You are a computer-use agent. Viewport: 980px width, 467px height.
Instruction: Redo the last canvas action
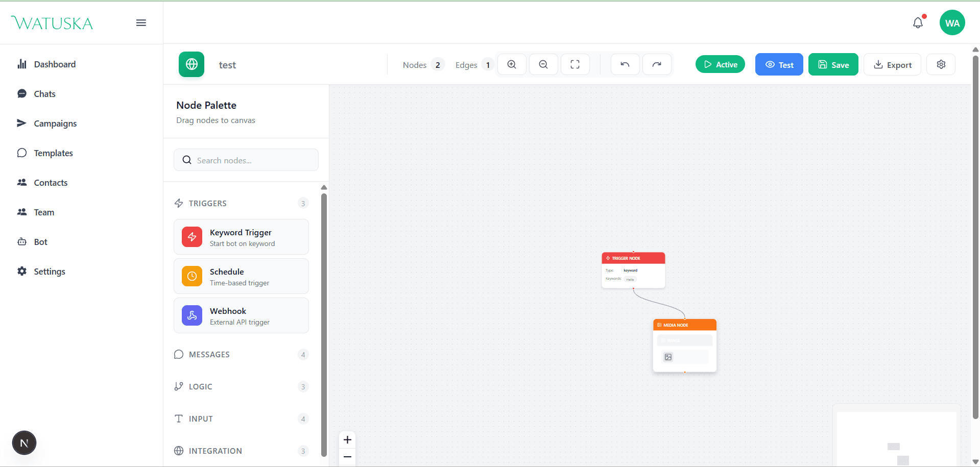pyautogui.click(x=657, y=64)
